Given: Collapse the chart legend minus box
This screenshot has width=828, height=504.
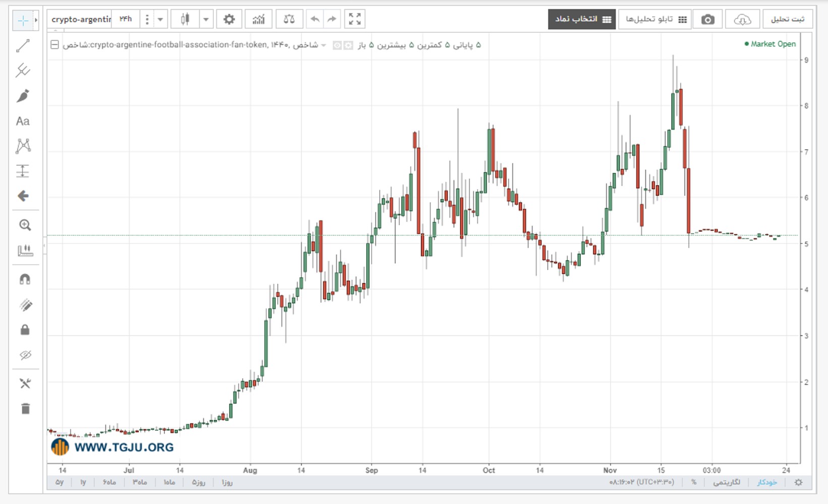Looking at the screenshot, I should 54,45.
